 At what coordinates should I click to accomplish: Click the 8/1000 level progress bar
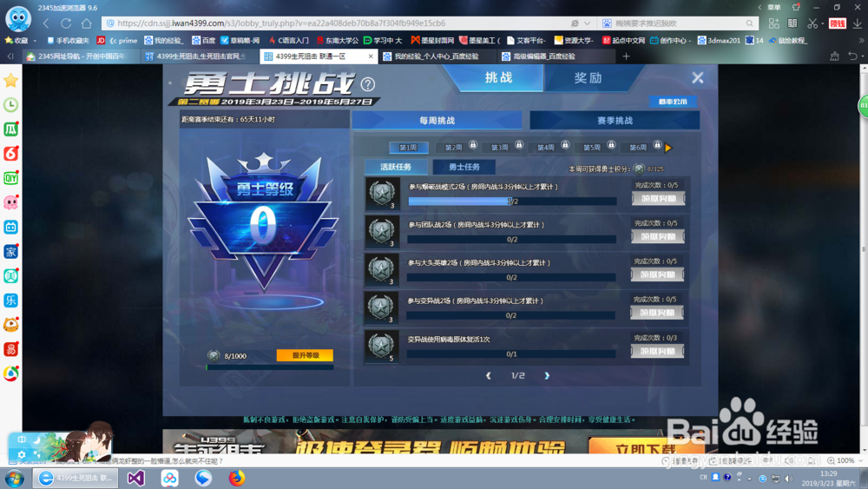(270, 367)
